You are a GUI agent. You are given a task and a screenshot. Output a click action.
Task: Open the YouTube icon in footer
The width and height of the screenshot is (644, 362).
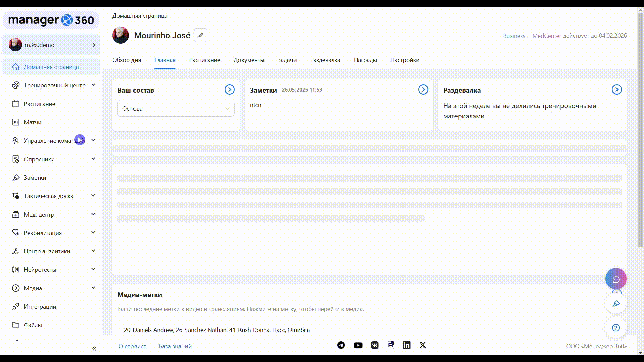click(x=358, y=345)
